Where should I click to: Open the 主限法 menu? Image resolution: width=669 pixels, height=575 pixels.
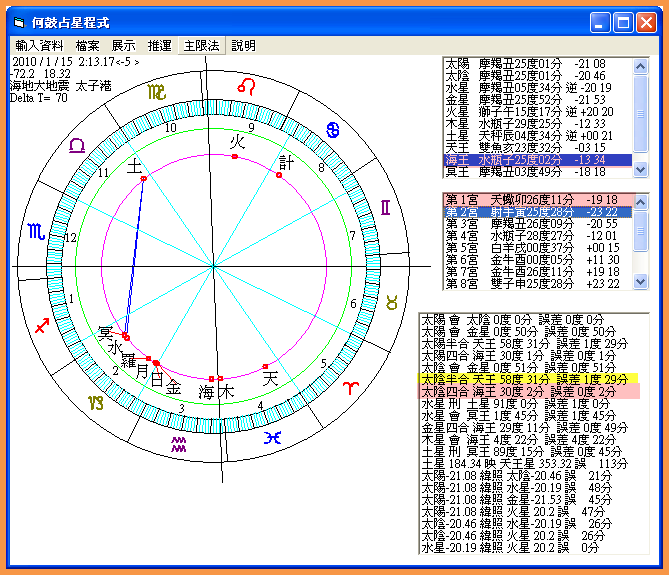201,46
